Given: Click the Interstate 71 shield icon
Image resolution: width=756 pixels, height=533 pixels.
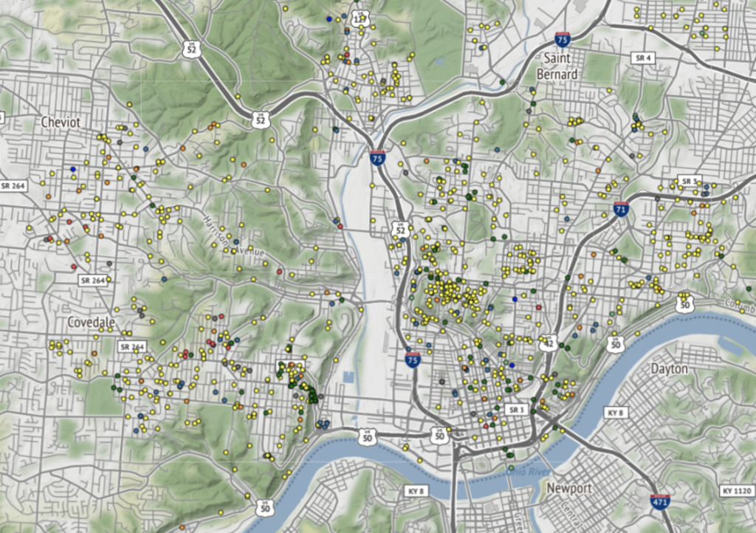Looking at the screenshot, I should click(x=621, y=209).
